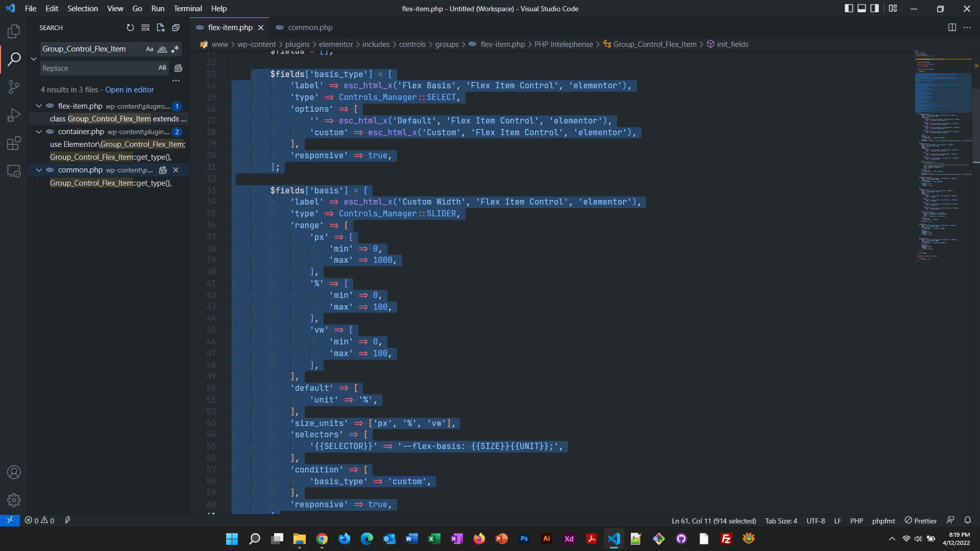
Task: Toggle search details ellipsis
Action: click(x=176, y=81)
